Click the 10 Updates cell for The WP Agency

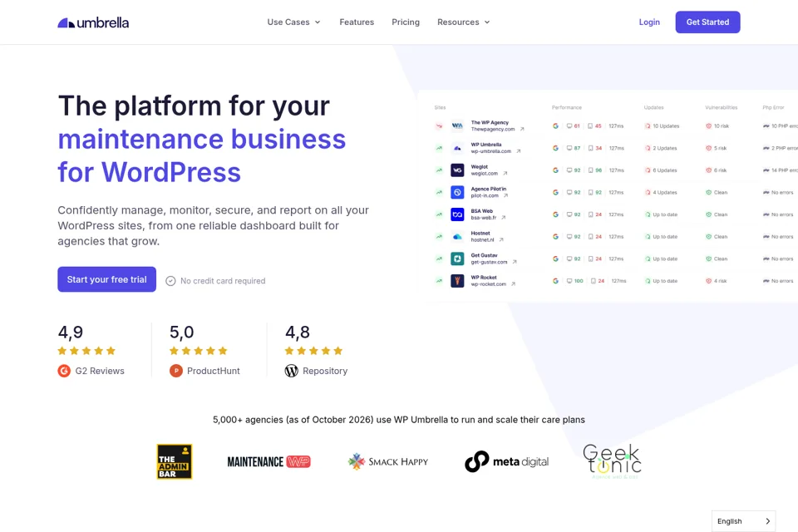pyautogui.click(x=663, y=126)
